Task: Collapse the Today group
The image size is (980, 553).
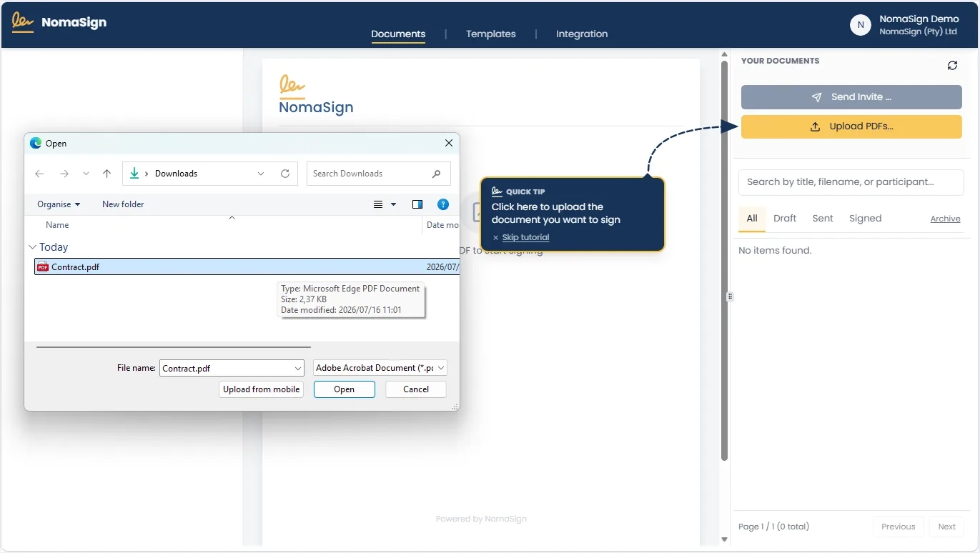Action: 32,247
